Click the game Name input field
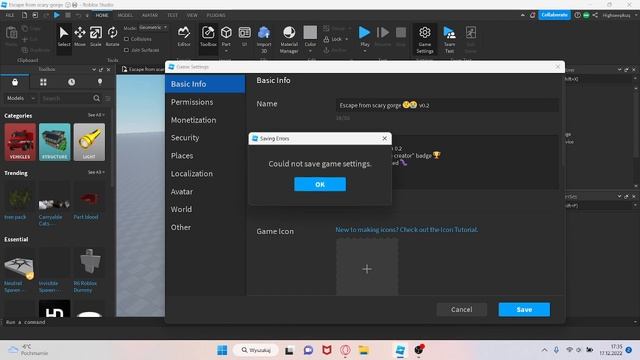 447,105
